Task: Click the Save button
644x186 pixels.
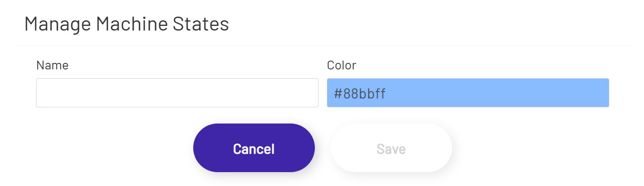Action: point(391,148)
